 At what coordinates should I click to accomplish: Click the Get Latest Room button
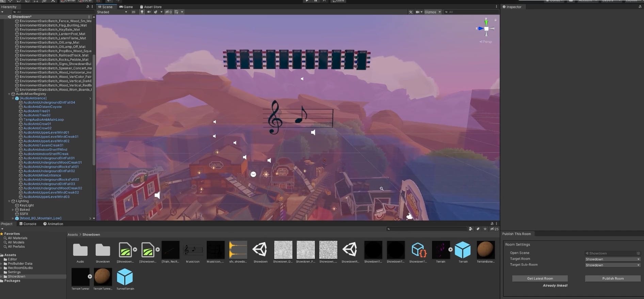coord(540,278)
